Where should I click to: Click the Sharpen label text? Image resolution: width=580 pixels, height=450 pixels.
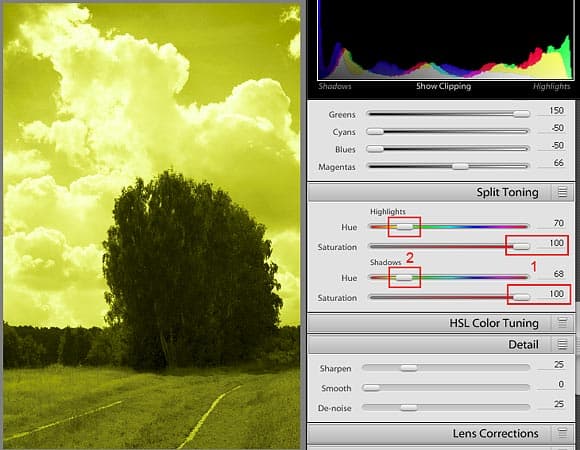335,369
